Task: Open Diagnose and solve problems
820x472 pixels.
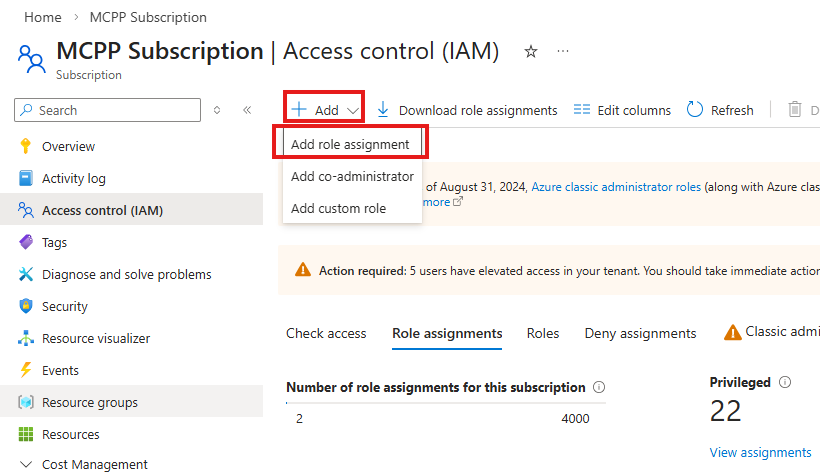Action: (x=126, y=274)
